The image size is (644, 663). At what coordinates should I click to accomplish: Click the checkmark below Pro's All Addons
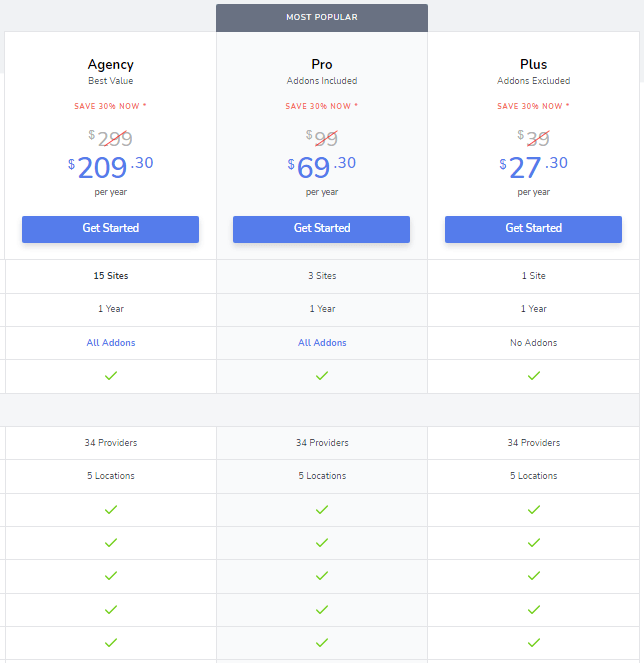[322, 376]
